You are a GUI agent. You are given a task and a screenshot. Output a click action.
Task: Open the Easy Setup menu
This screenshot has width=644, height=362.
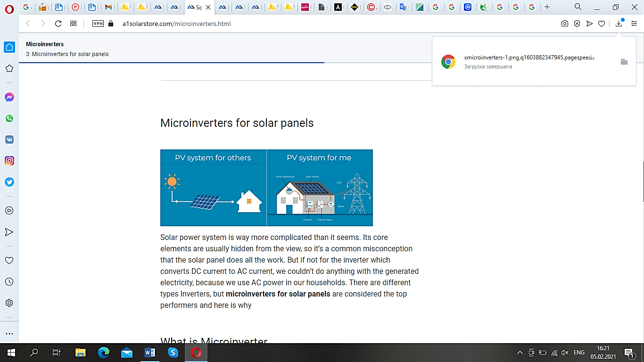click(634, 24)
